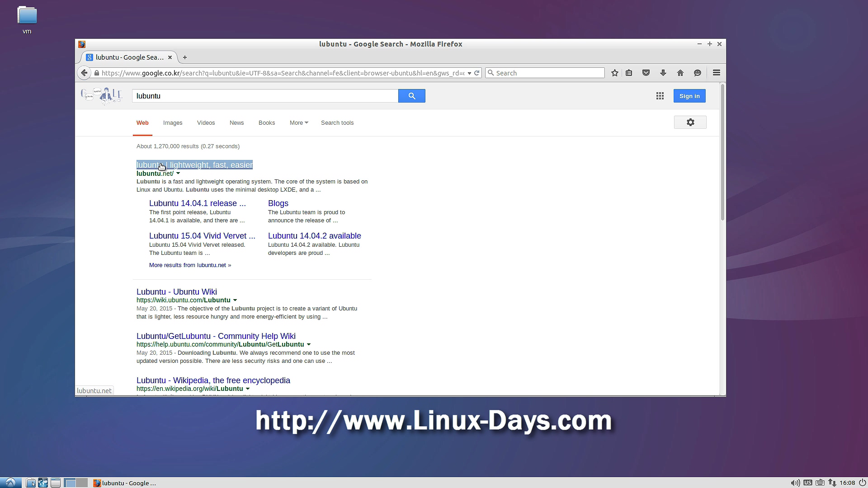Image resolution: width=868 pixels, height=488 pixels.
Task: Click the power logout tray icon
Action: (x=862, y=483)
